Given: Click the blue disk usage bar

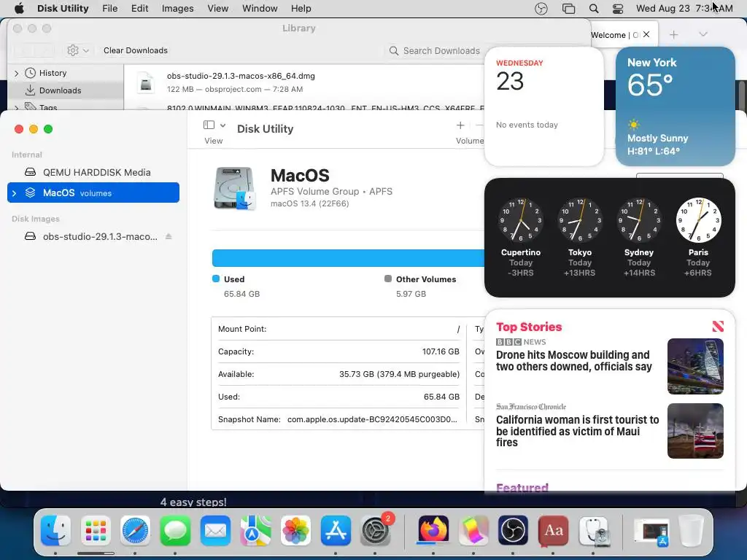Looking at the screenshot, I should point(348,257).
